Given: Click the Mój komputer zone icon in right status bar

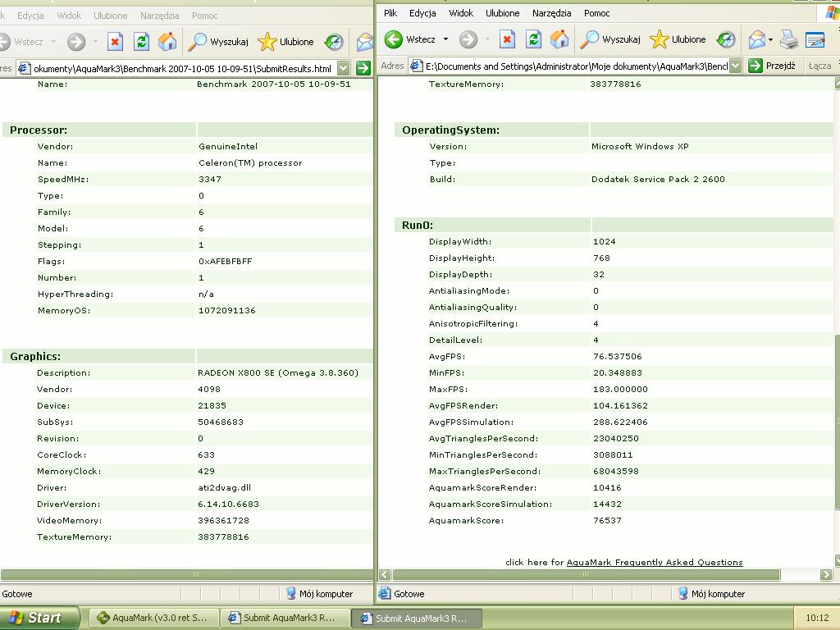Looking at the screenshot, I should click(682, 593).
